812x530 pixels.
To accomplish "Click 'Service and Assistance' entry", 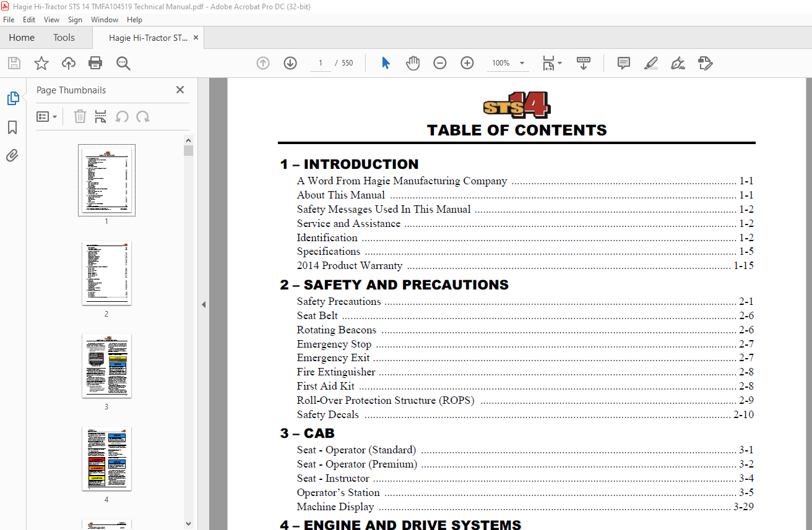I will point(348,223).
